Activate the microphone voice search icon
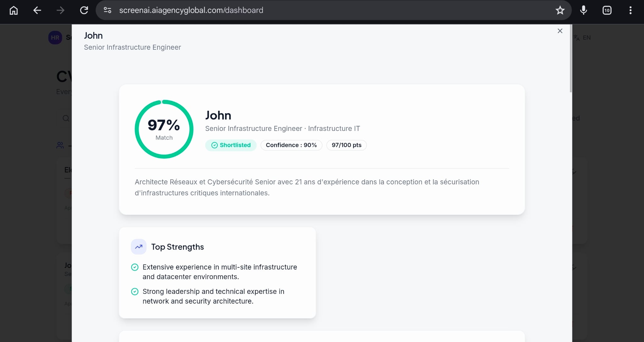Image resolution: width=644 pixels, height=342 pixels. (583, 10)
